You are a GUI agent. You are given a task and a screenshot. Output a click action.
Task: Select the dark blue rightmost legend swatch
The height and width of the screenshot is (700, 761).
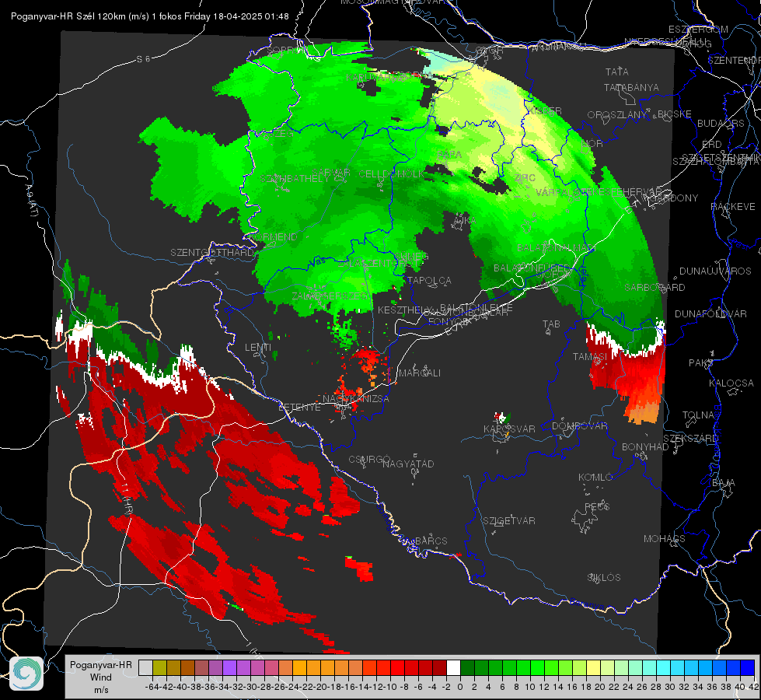point(748,667)
